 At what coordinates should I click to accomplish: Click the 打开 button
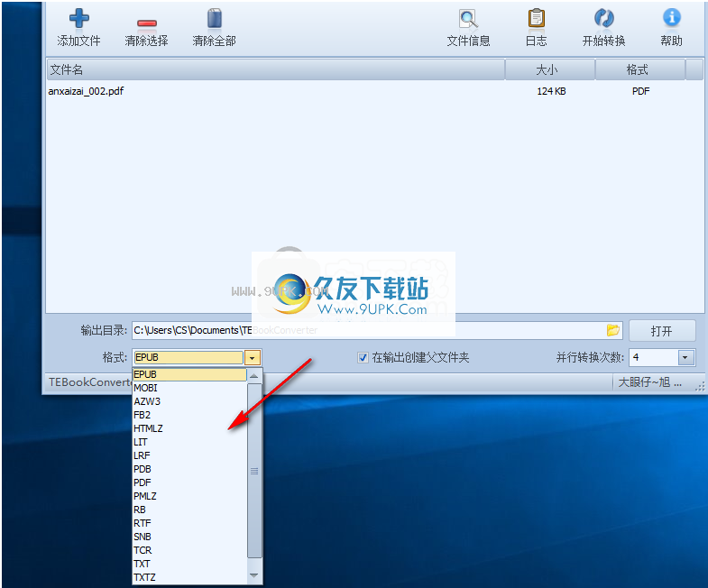click(662, 331)
